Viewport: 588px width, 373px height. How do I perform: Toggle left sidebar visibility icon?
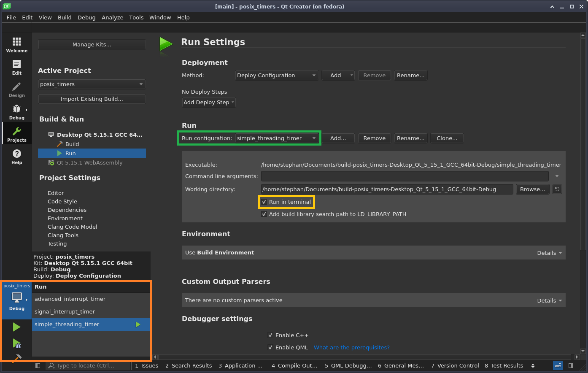coord(38,366)
